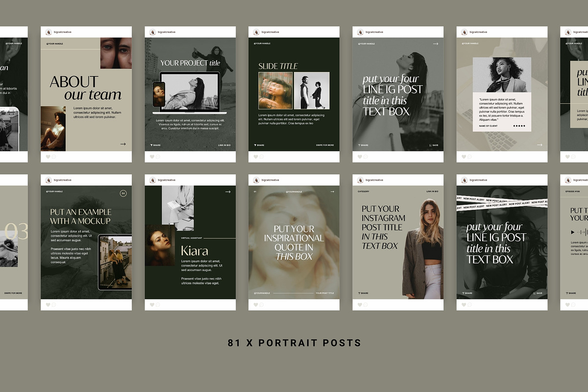588x392 pixels.
Task: Click the arrow icon on the About our team post
Action: coord(123,144)
